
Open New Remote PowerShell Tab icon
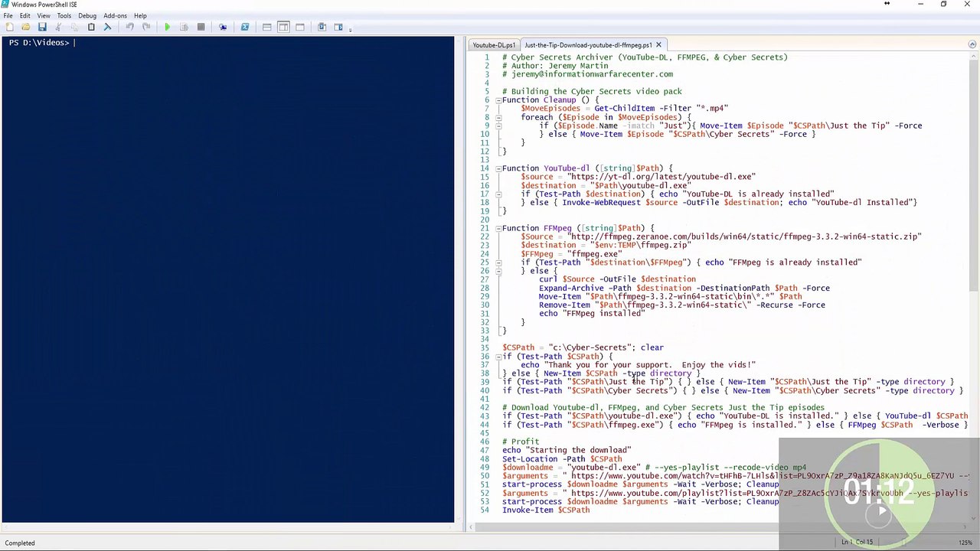(x=223, y=27)
